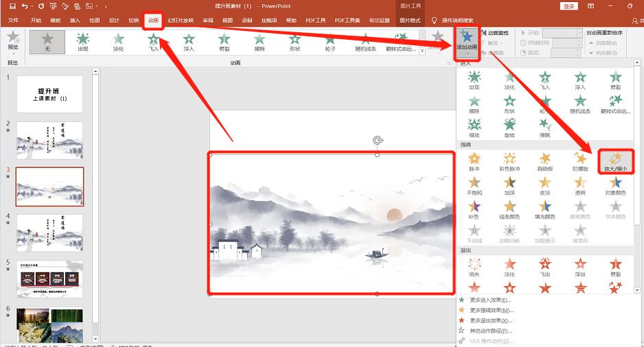Image resolution: width=644 pixels, height=347 pixels.
Task: Apply 对象颜色 emphasis effect
Action: (x=616, y=186)
